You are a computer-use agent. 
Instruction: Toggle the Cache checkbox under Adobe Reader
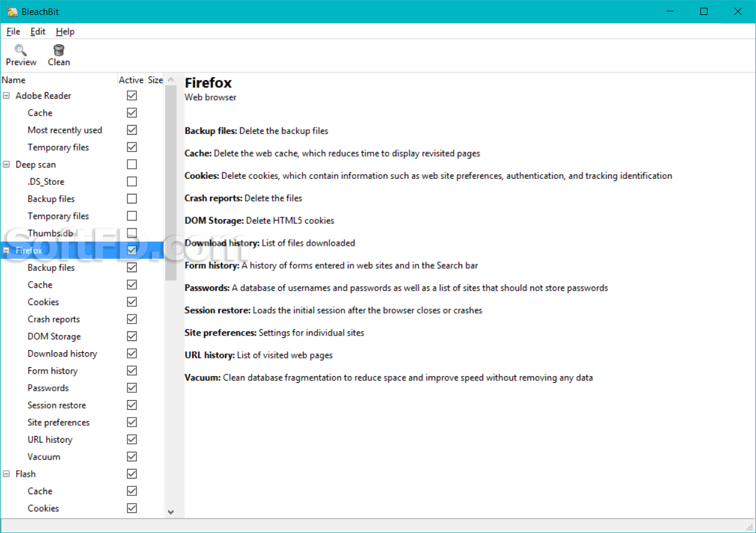[132, 112]
